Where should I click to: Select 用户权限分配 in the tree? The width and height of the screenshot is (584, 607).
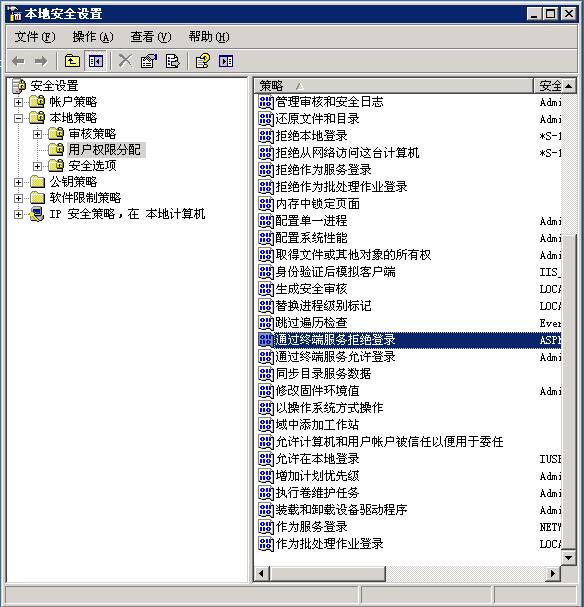tap(104, 150)
